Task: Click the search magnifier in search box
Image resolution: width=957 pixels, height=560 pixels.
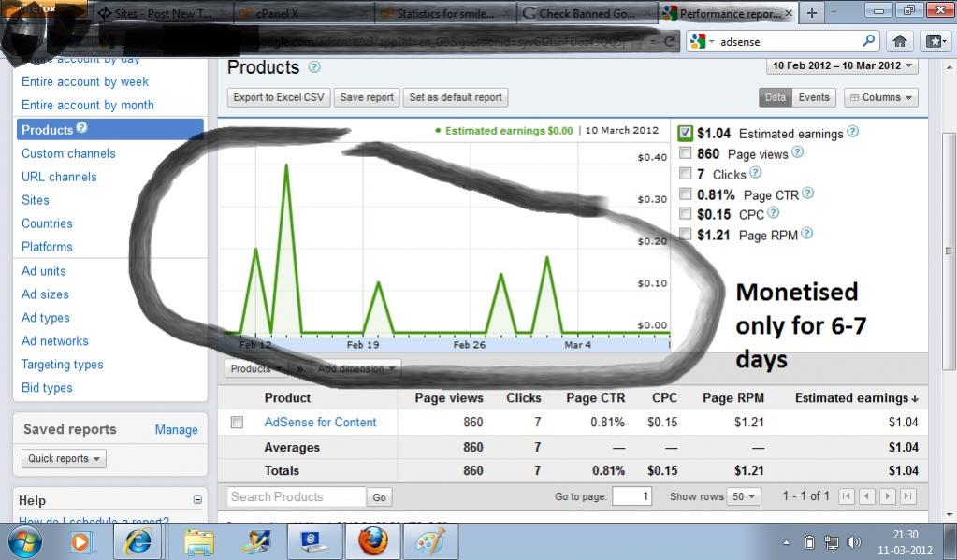Action: pos(868,41)
